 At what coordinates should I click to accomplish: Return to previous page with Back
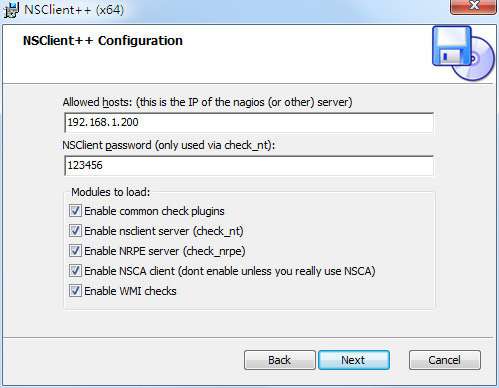click(x=280, y=360)
